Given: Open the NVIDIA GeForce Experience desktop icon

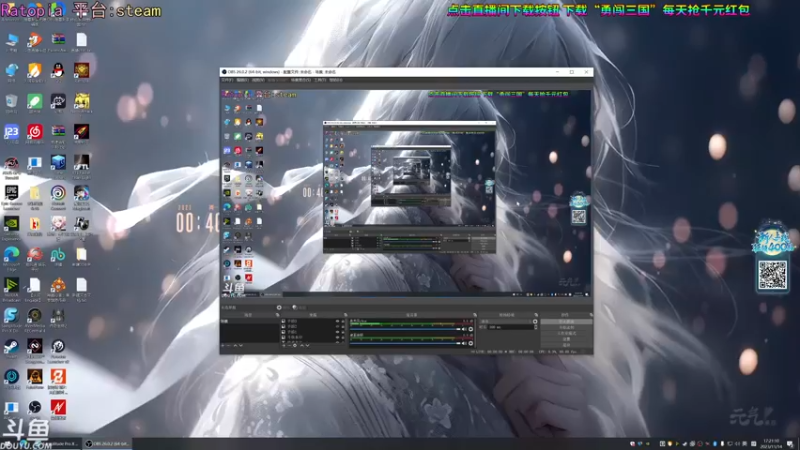Looking at the screenshot, I should click(11, 223).
